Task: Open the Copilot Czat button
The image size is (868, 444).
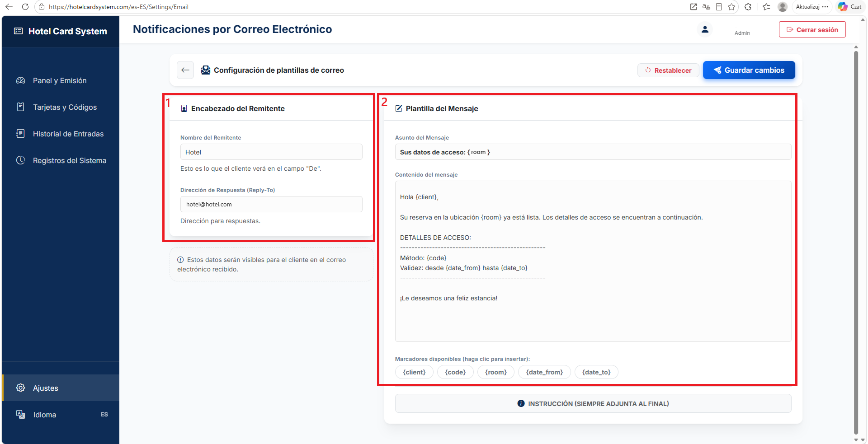Action: (850, 7)
